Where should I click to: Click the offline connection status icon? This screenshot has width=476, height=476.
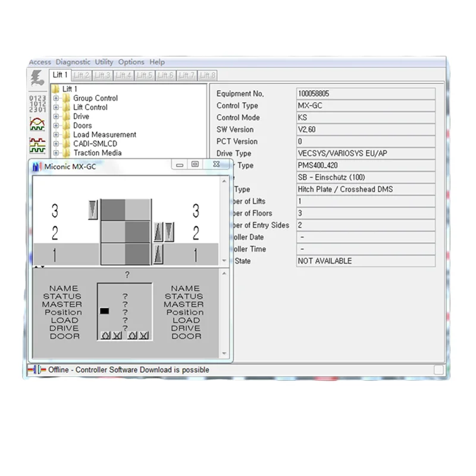click(x=37, y=369)
